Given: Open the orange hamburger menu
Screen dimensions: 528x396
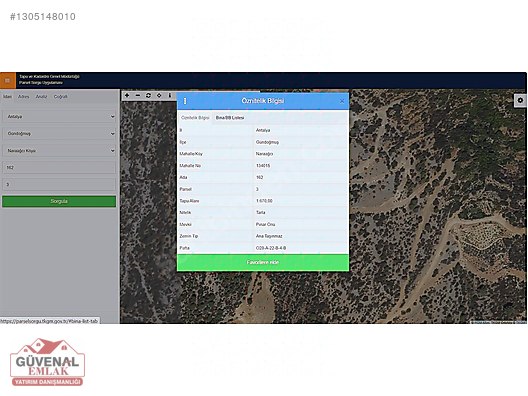Looking at the screenshot, I should click(x=7, y=80).
